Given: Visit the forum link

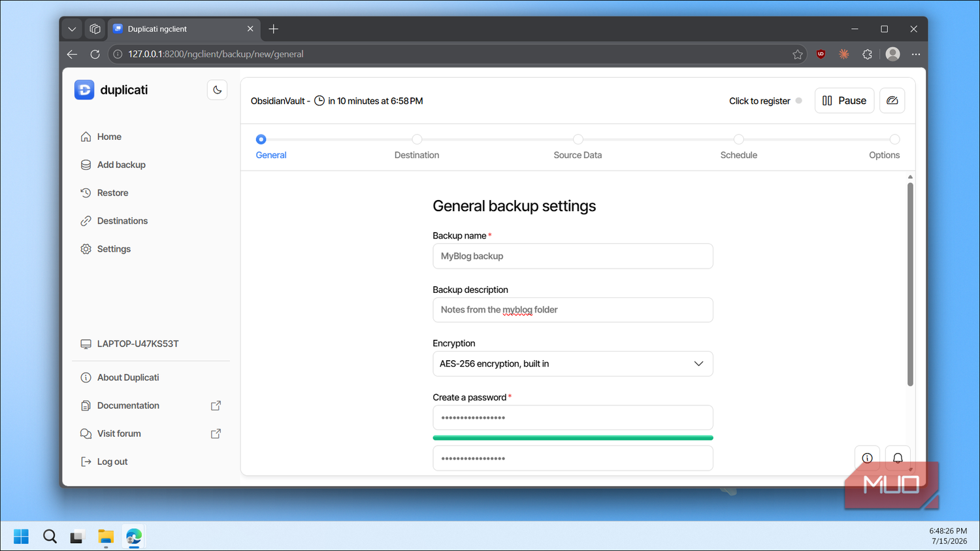Looking at the screenshot, I should coord(119,434).
